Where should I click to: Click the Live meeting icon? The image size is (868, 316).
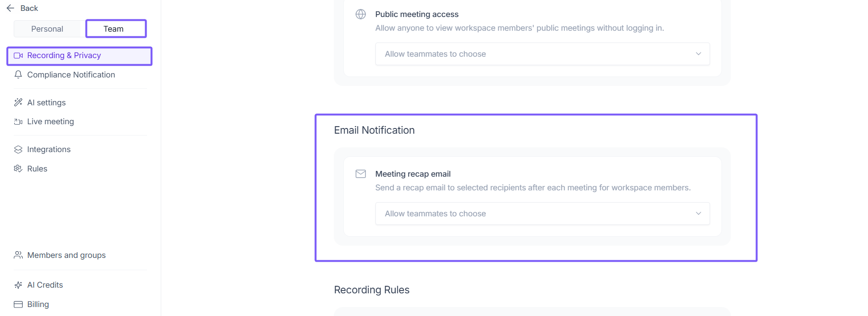pos(18,122)
